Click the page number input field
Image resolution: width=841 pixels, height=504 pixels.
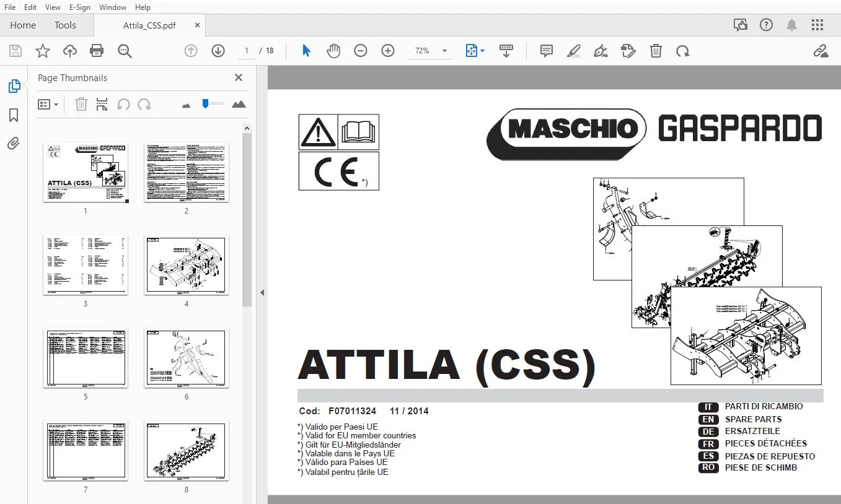[247, 51]
